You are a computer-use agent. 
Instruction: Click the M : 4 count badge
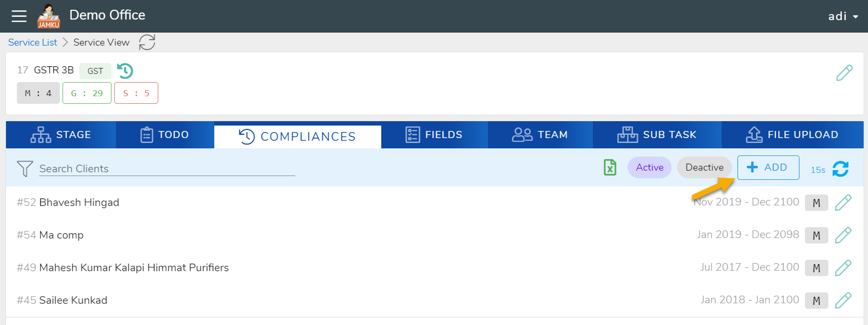click(x=38, y=93)
